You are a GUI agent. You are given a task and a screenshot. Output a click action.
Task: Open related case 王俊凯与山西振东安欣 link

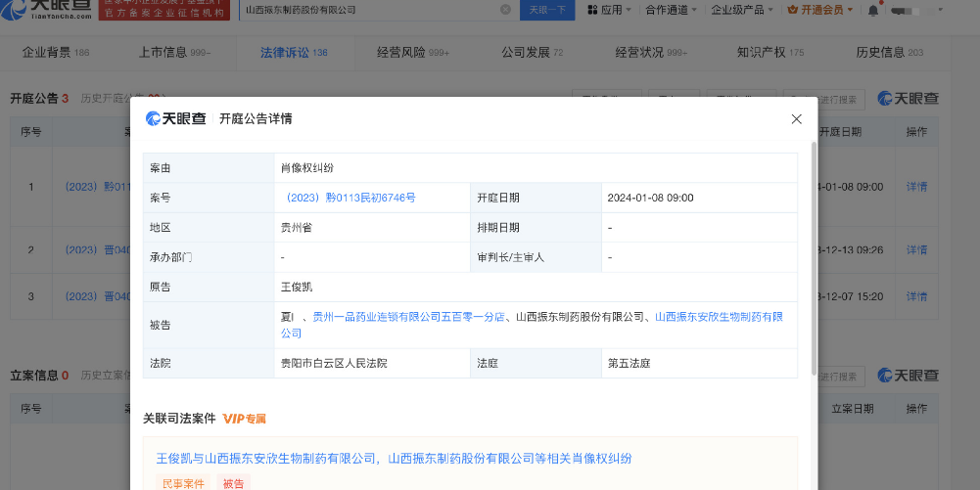click(x=394, y=459)
